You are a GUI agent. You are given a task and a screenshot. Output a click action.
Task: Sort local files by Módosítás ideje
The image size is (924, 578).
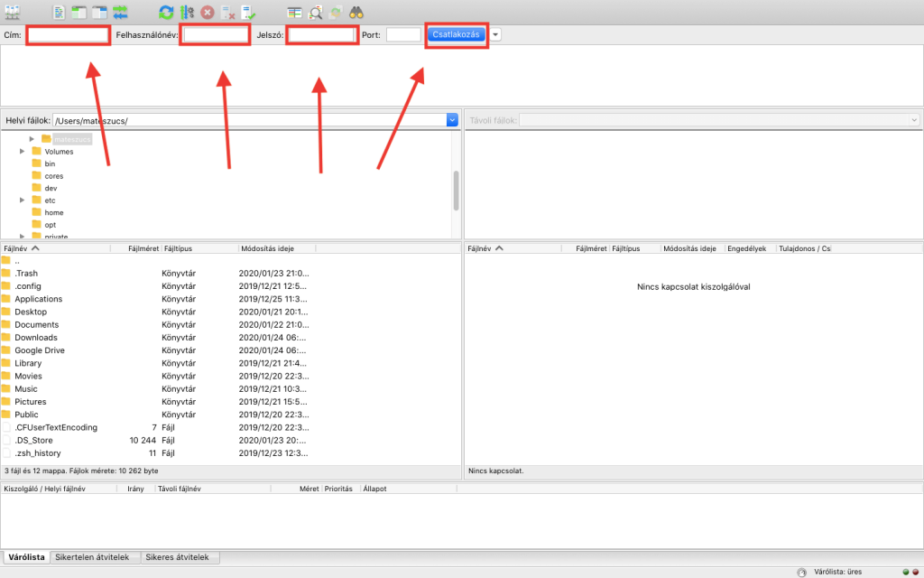tap(277, 248)
